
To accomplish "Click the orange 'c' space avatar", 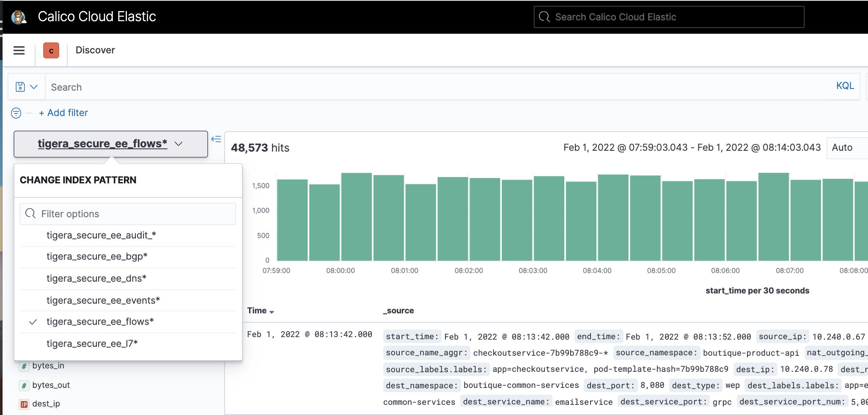I will point(51,51).
